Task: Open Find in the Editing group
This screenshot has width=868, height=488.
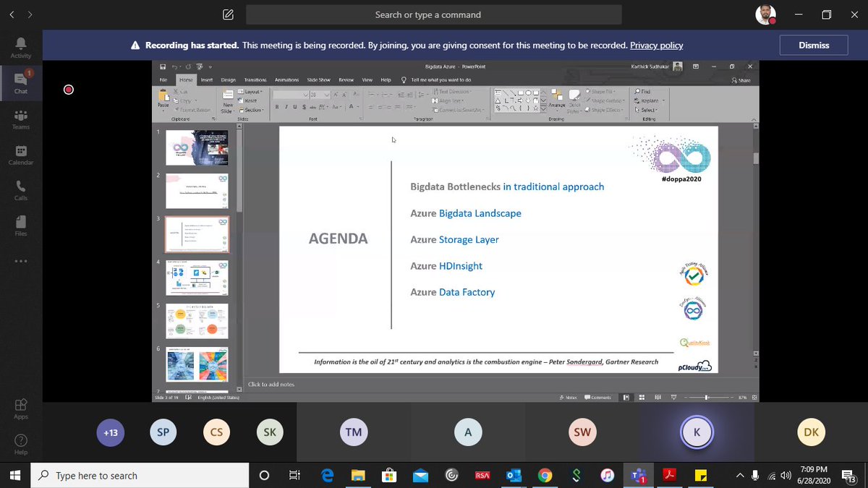Action: (x=642, y=92)
